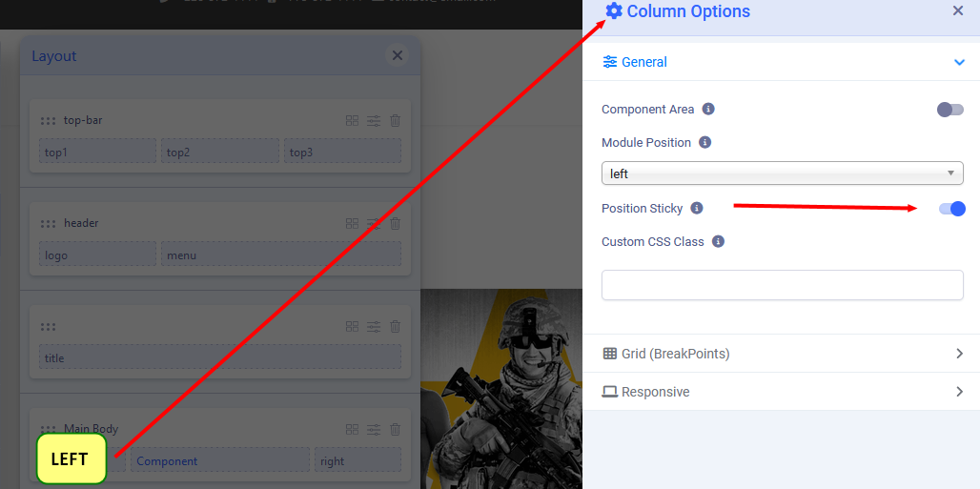Select the title column
Viewport: 980px width, 489px height.
[x=220, y=357]
